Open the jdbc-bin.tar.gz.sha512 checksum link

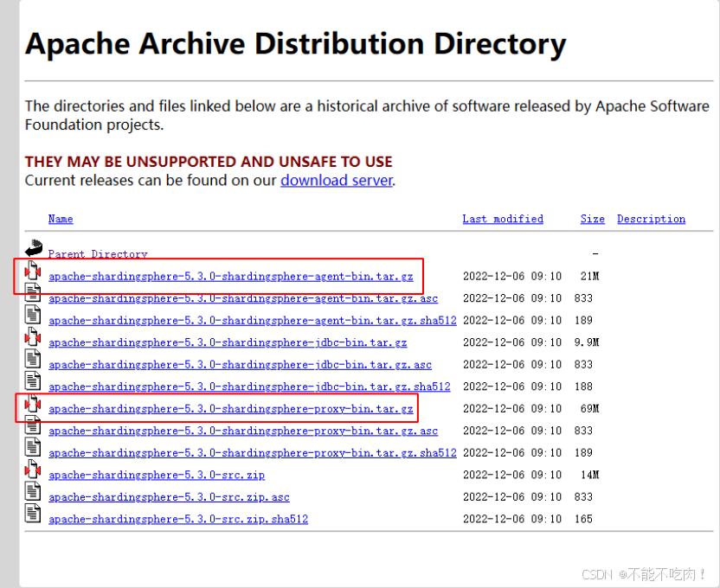coord(250,387)
